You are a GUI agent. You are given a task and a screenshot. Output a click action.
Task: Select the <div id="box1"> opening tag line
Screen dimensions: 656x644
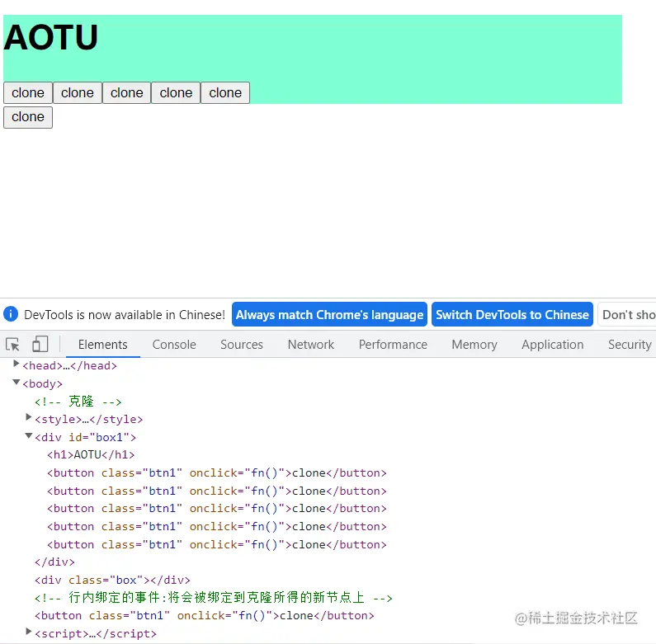tap(85, 437)
